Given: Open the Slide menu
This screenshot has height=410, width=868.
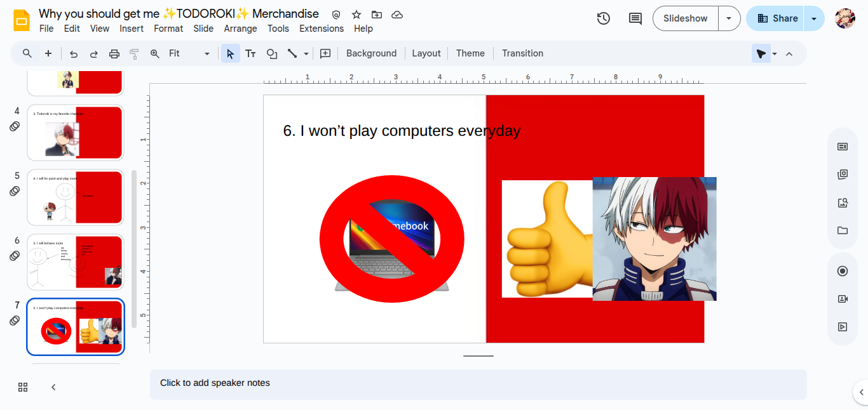Looking at the screenshot, I should point(203,29).
